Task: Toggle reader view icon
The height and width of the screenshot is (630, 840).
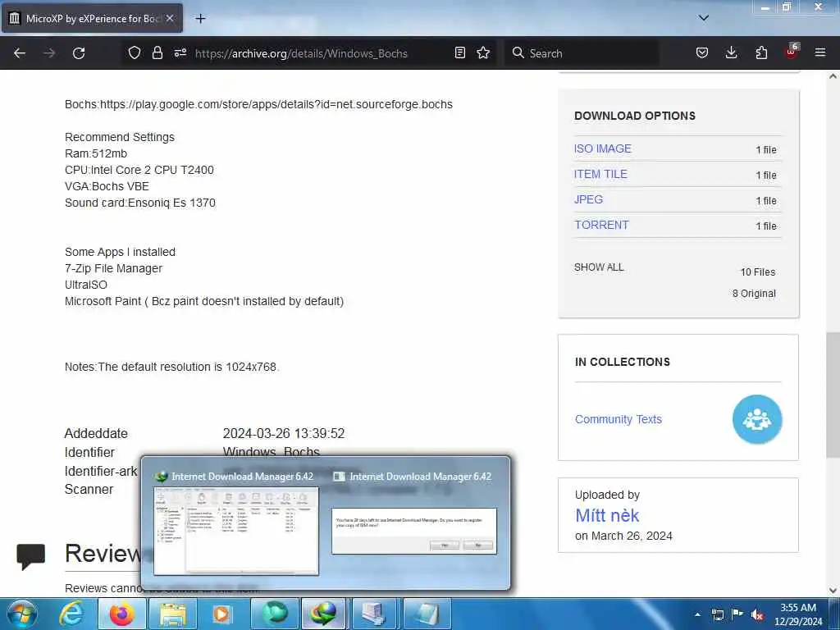Action: tap(459, 52)
